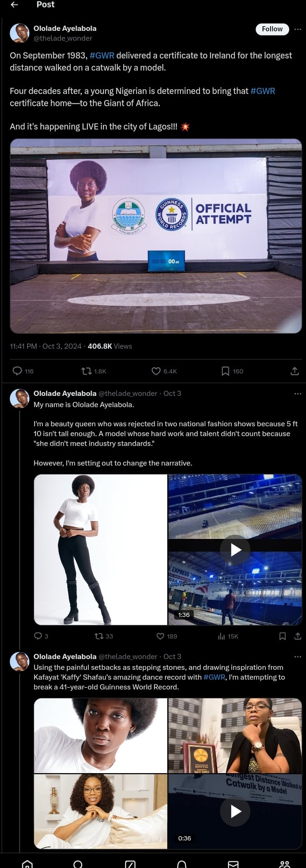Like the main post with 6.4K likes
The height and width of the screenshot is (868, 306).
(156, 371)
